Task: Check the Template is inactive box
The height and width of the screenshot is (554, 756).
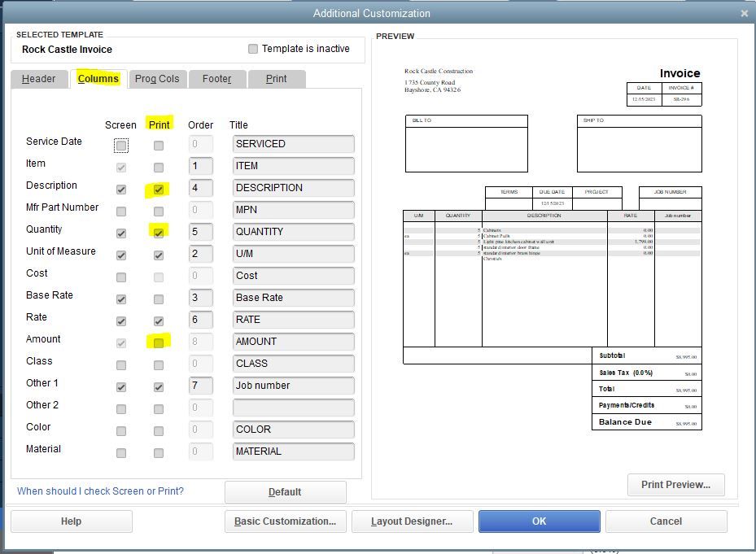Action: [252, 49]
